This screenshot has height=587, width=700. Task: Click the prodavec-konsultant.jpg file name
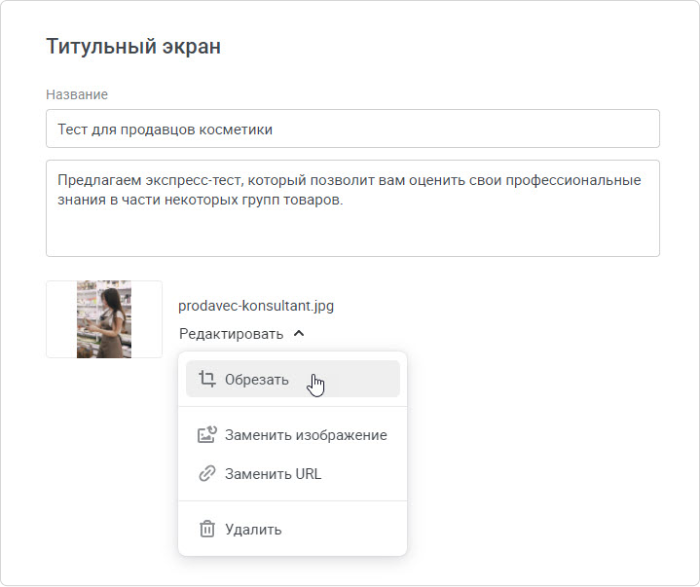point(256,306)
